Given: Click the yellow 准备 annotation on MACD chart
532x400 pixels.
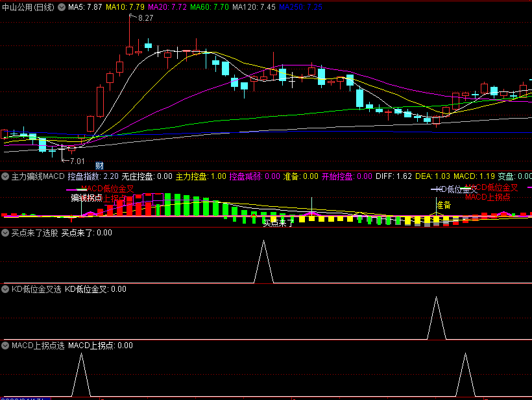Looking at the screenshot, I should [444, 205].
